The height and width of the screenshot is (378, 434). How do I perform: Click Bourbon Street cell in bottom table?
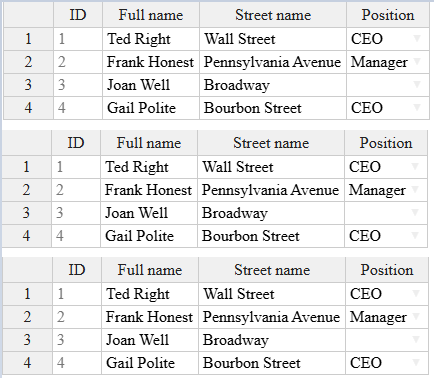coord(272,363)
